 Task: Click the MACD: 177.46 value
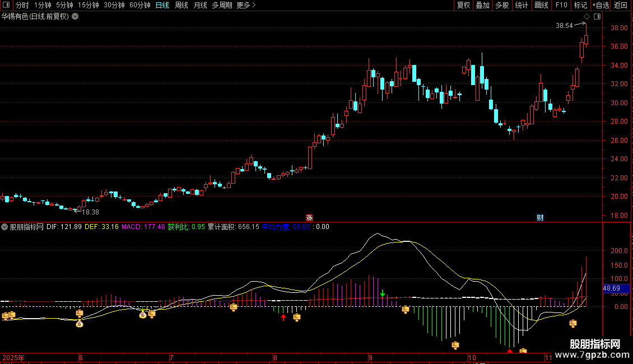pyautogui.click(x=143, y=227)
